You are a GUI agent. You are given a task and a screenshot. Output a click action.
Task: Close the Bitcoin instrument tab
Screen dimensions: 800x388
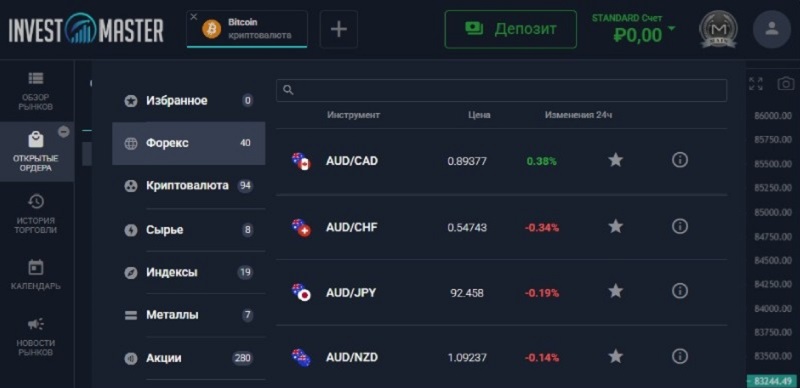[193, 16]
